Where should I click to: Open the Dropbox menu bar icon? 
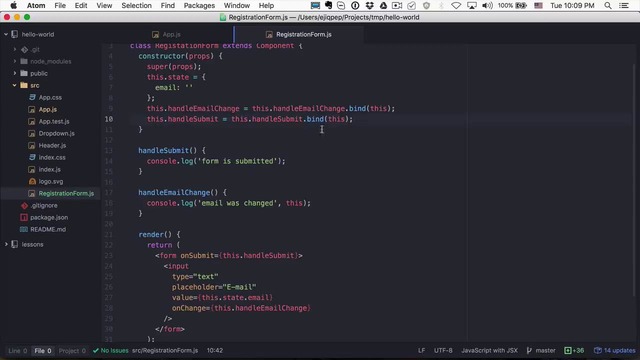(369, 5)
